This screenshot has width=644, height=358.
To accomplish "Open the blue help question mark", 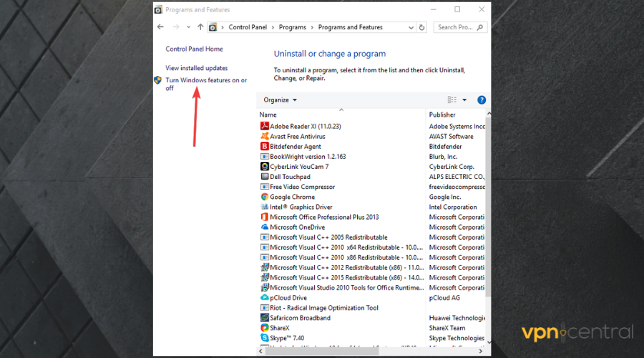I will (482, 100).
